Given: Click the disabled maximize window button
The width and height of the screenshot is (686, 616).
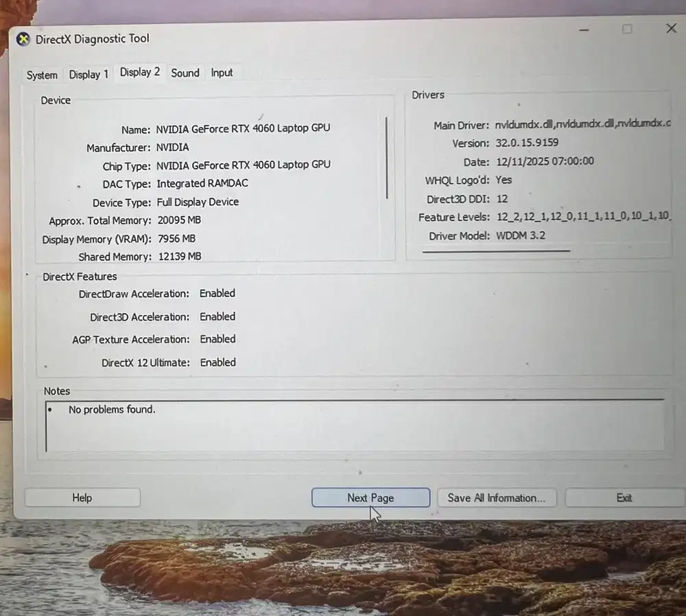Looking at the screenshot, I should [627, 29].
